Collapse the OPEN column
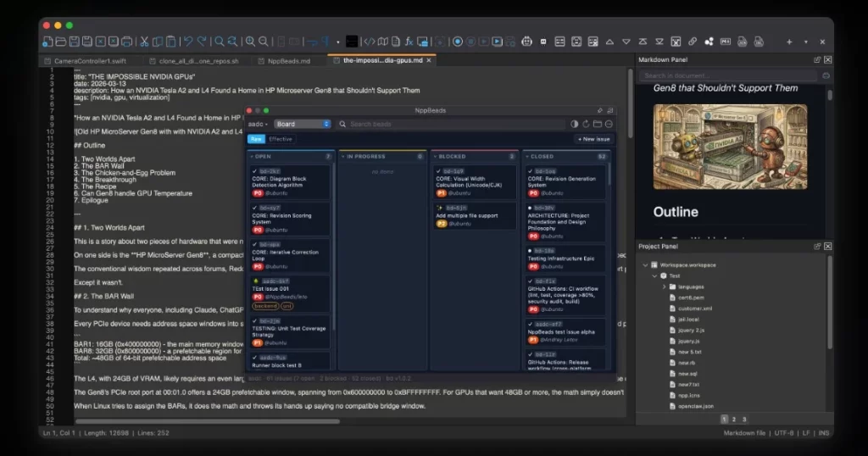868x456 pixels. pyautogui.click(x=252, y=157)
